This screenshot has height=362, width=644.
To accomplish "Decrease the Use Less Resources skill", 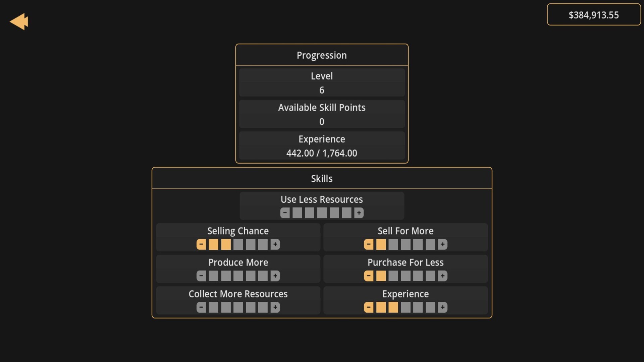I will (x=285, y=213).
